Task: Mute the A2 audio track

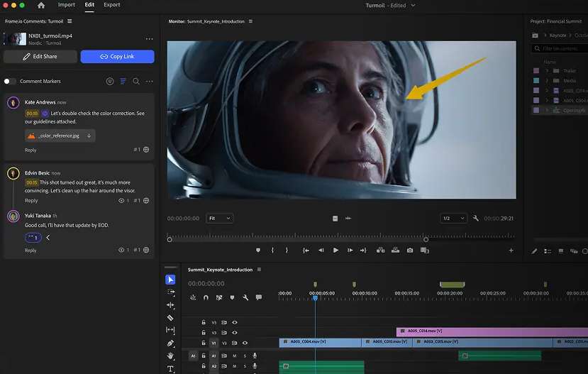Action: point(235,366)
